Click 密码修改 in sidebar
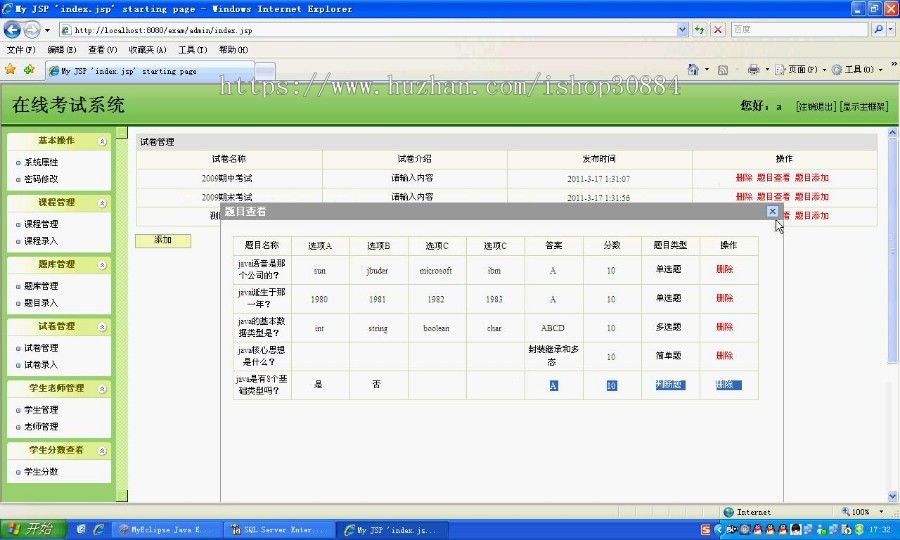 point(41,179)
